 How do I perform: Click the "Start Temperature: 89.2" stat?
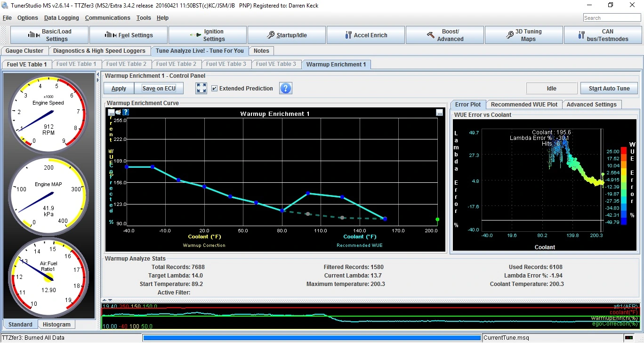[x=171, y=284]
